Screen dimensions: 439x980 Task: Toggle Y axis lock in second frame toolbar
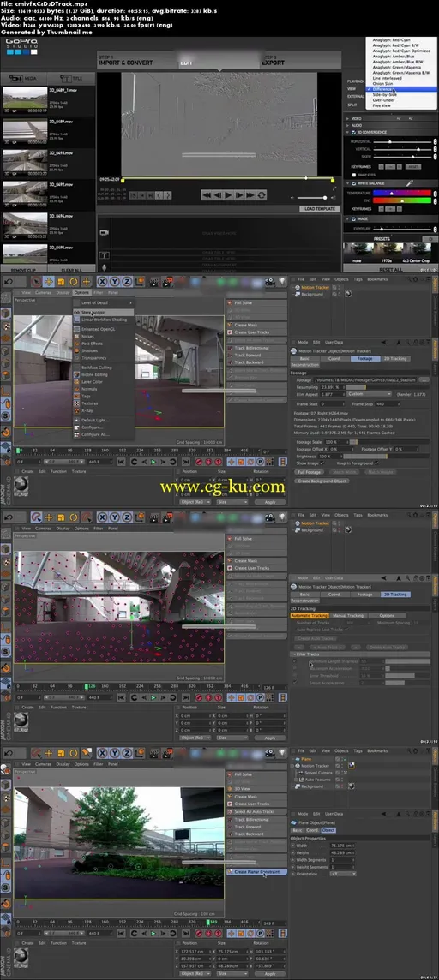tap(114, 282)
